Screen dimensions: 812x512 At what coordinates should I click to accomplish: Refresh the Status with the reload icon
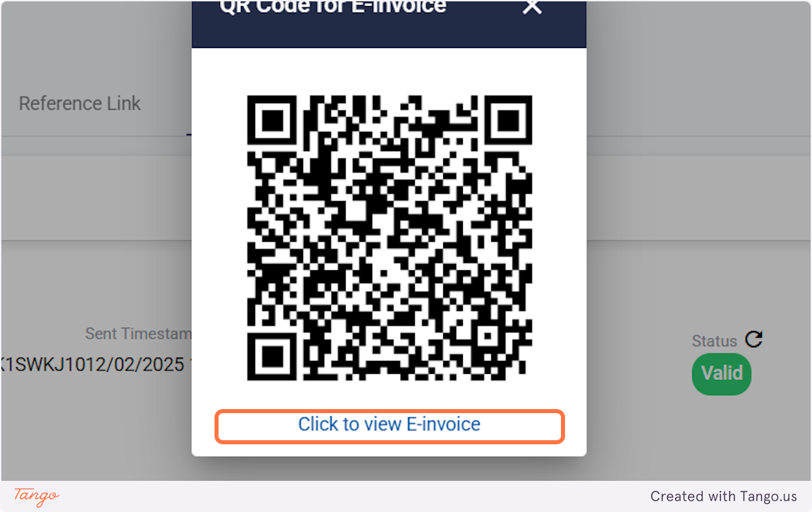(754, 339)
